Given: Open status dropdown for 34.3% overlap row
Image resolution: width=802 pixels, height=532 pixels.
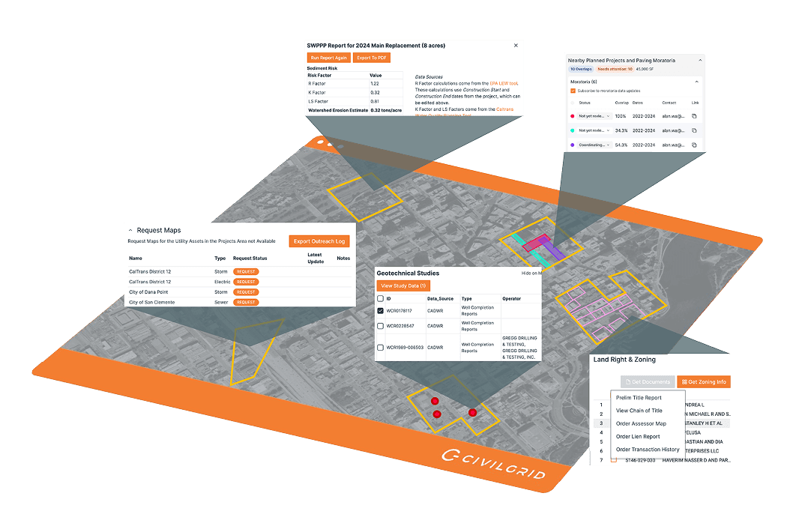Looking at the screenshot, I should point(594,130).
